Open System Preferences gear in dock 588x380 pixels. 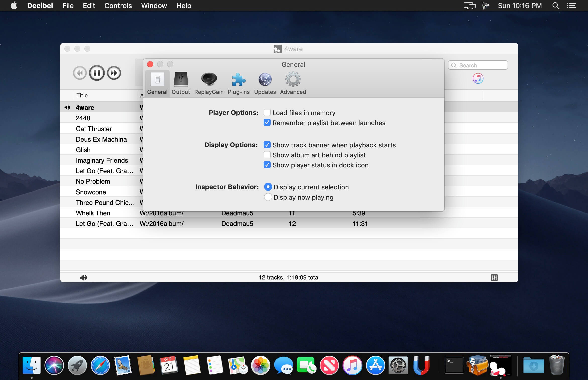coord(398,365)
